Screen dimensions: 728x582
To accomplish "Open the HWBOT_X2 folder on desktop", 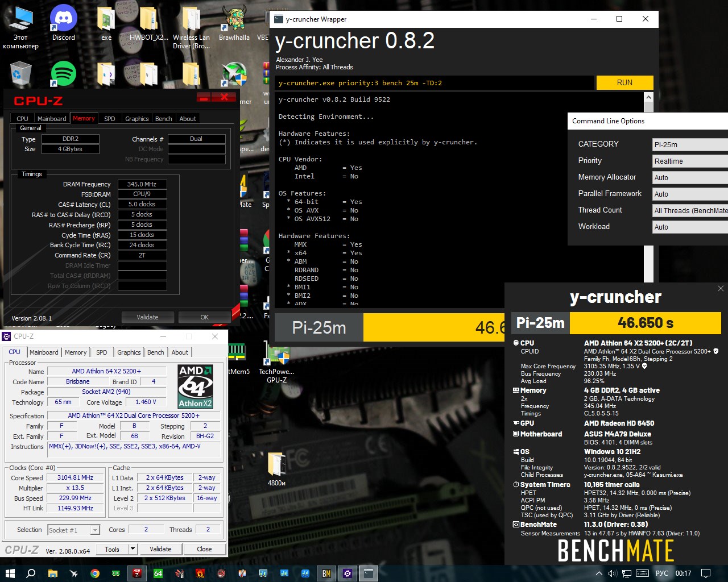I will click(x=148, y=23).
